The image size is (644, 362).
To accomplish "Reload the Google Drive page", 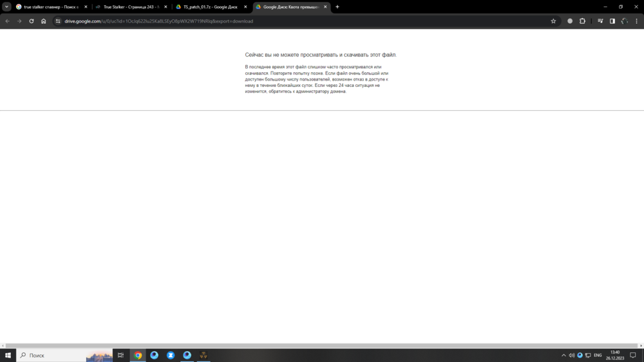I will point(31,21).
